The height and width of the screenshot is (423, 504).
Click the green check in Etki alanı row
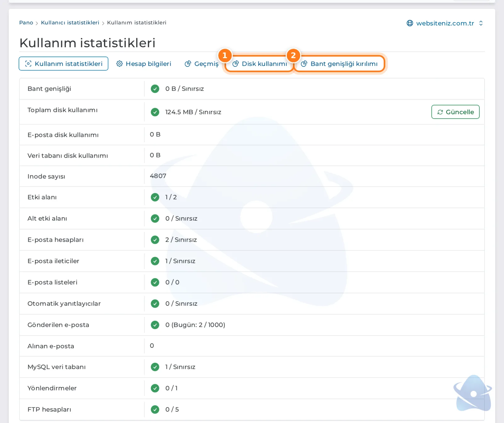click(x=155, y=197)
